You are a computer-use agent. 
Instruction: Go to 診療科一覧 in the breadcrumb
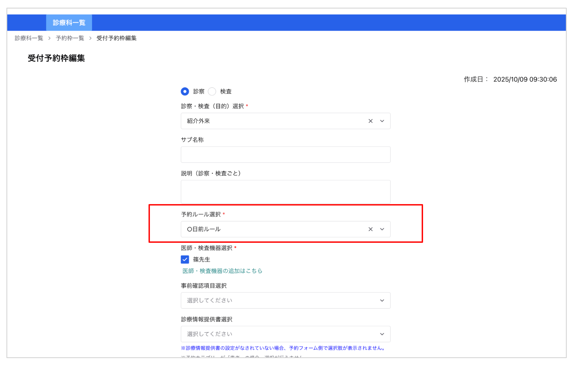29,38
